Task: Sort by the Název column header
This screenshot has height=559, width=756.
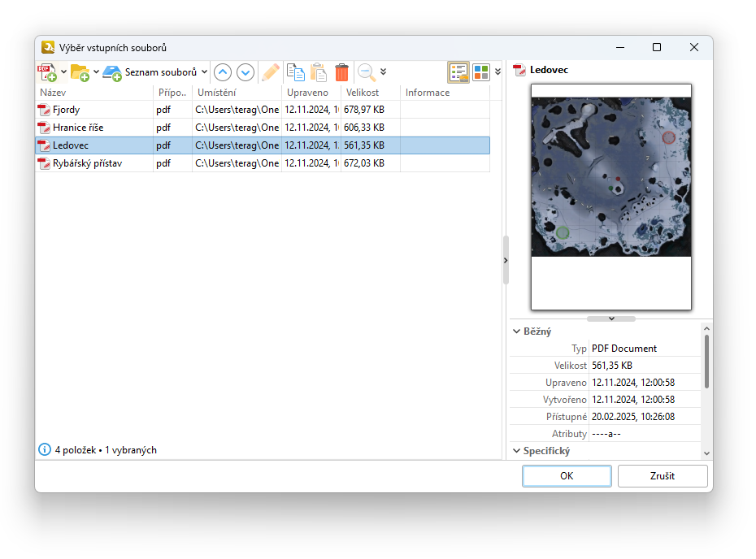Action: (94, 93)
